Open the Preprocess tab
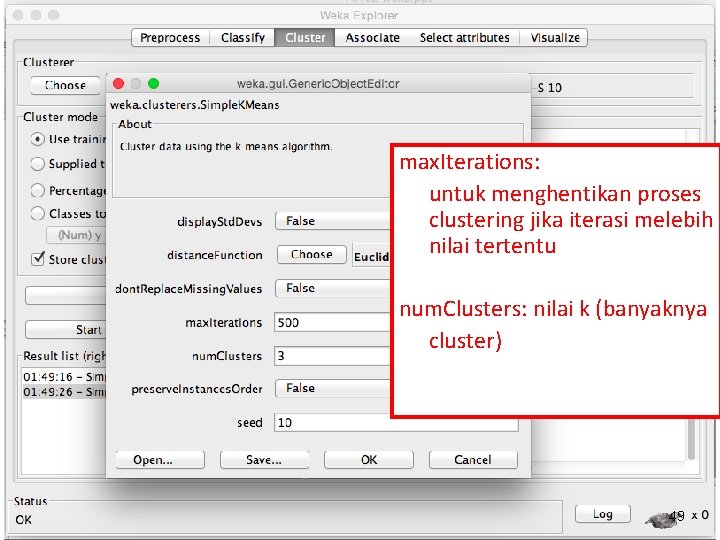Viewport: 720px width, 540px height. [170, 38]
